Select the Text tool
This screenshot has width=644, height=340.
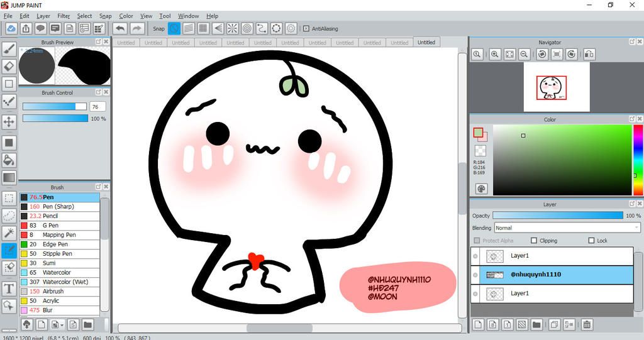9,288
